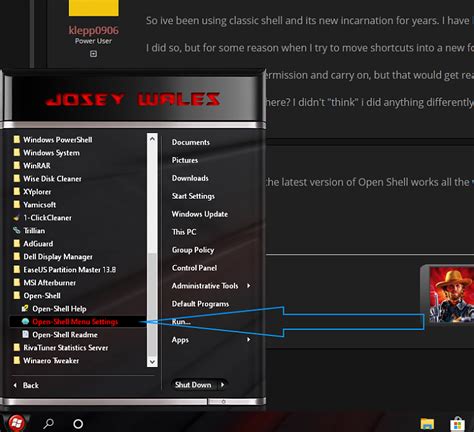Expand the Administrative Tools submenu arrow
474x432 pixels.
(248, 286)
